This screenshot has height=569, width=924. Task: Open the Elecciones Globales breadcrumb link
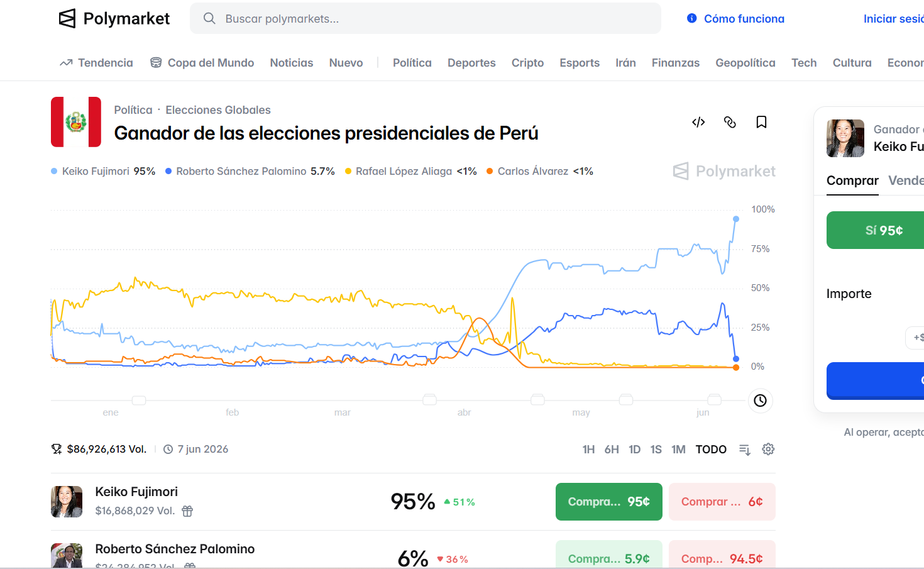pyautogui.click(x=218, y=110)
